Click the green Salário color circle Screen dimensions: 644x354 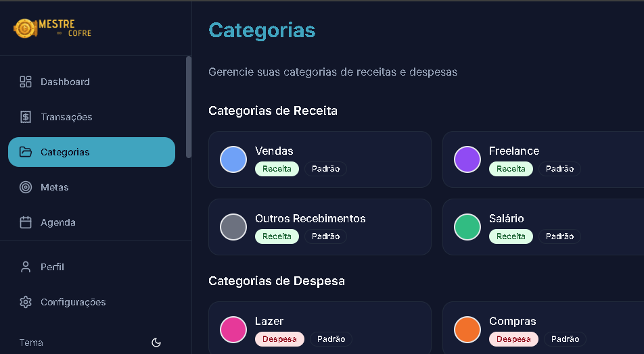(x=467, y=227)
